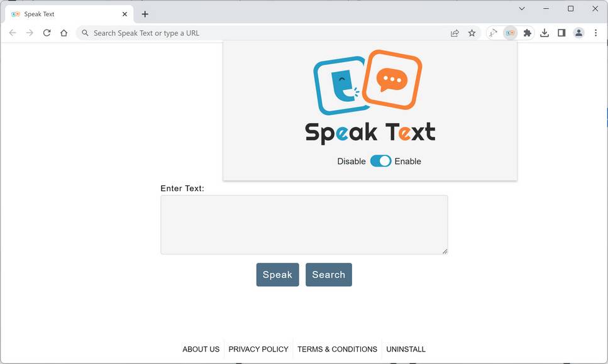Open the PRIVACY POLICY link
Screen dimensions: 608x364
click(258, 350)
